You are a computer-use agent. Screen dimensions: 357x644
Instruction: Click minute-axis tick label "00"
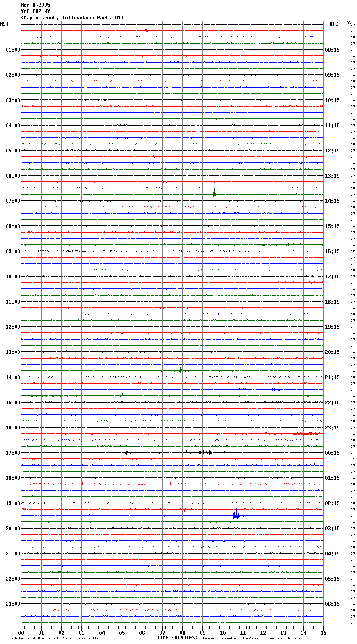tap(21, 633)
